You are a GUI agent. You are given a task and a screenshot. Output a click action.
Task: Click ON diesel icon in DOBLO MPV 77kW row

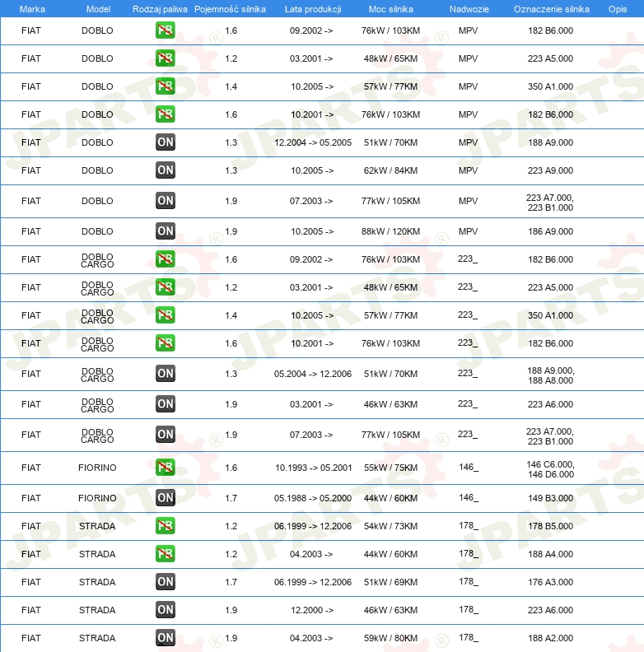166,201
